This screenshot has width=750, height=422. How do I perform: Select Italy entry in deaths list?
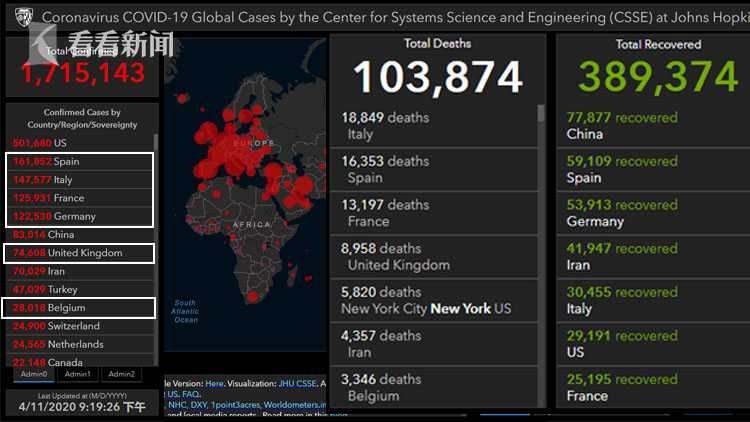[430, 125]
